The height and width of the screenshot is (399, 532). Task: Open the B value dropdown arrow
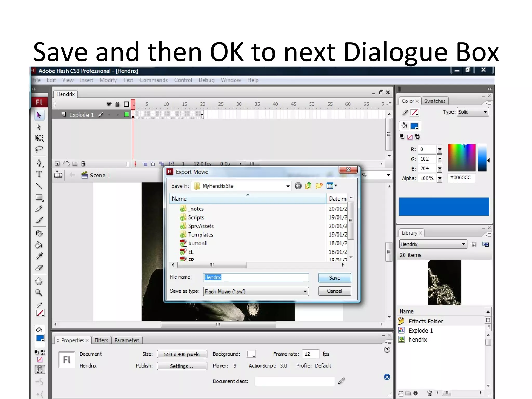click(x=440, y=168)
